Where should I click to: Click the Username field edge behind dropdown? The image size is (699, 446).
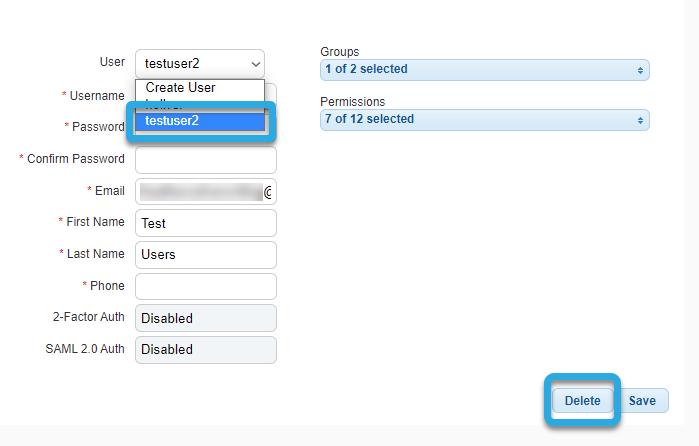tap(271, 93)
